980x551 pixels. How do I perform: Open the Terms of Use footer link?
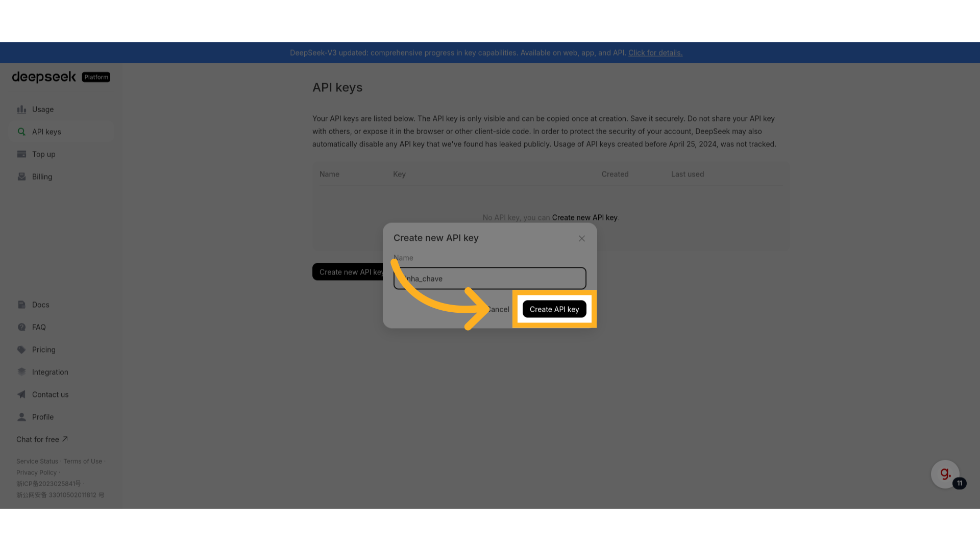83,461
